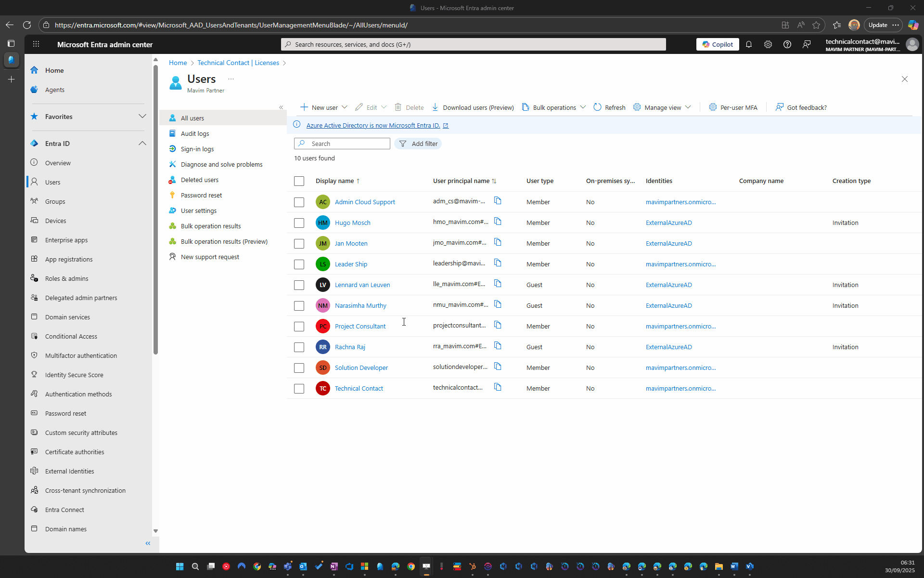Go to Conditional Access in sidebar
The height and width of the screenshot is (578, 924).
point(71,336)
